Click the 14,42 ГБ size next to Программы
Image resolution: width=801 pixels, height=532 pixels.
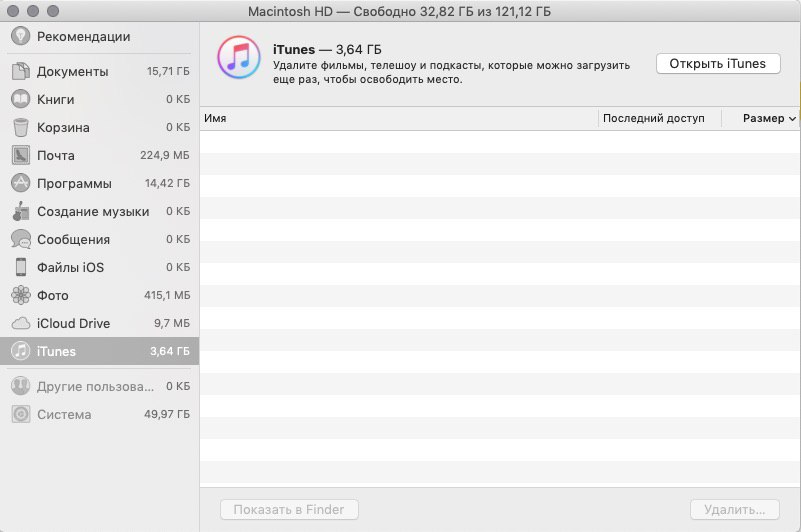[167, 183]
